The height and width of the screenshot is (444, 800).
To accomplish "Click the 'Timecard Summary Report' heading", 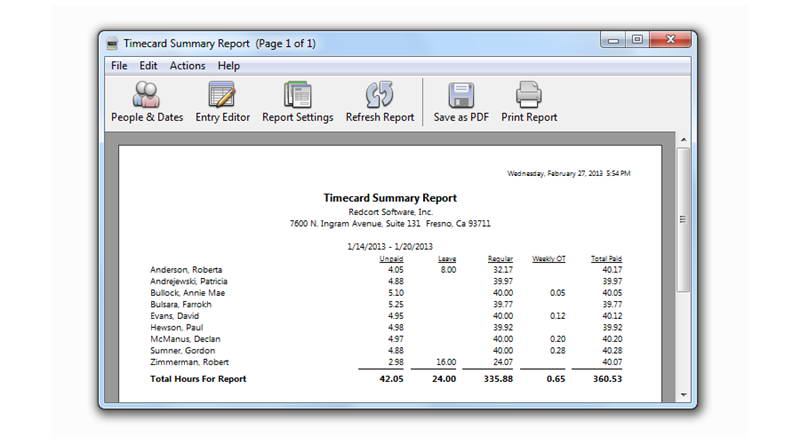I will (x=390, y=198).
